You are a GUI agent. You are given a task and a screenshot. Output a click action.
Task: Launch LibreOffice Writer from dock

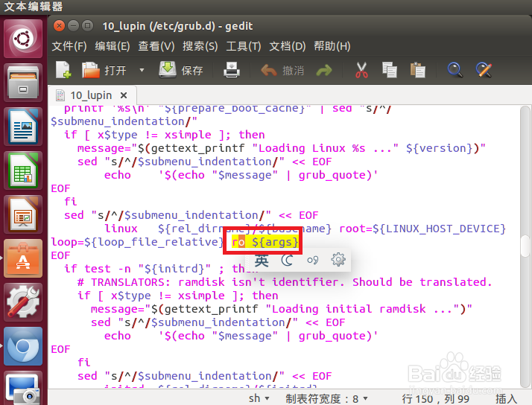pyautogui.click(x=23, y=127)
